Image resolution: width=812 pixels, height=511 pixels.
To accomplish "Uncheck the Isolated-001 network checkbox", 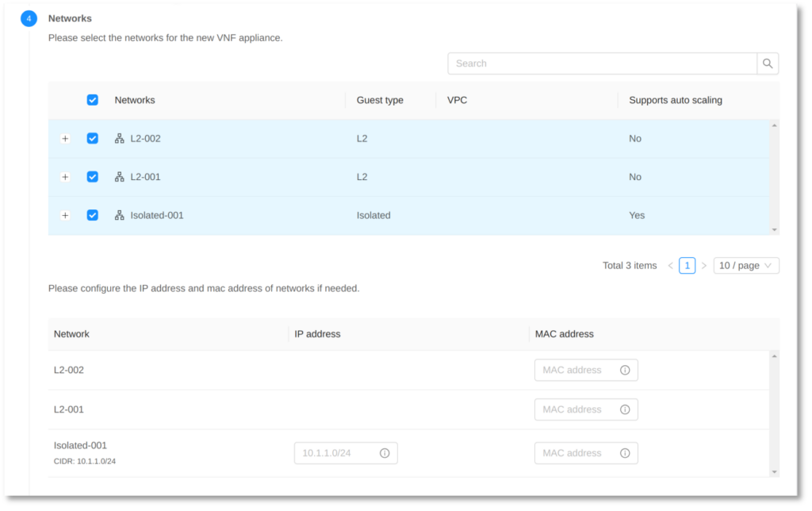I will pos(93,215).
